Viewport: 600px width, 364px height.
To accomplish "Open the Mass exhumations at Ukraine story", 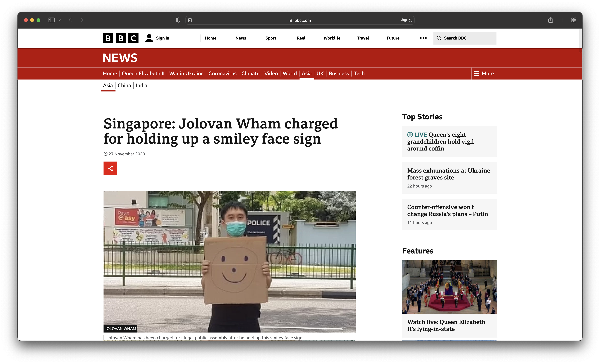I will click(x=449, y=174).
